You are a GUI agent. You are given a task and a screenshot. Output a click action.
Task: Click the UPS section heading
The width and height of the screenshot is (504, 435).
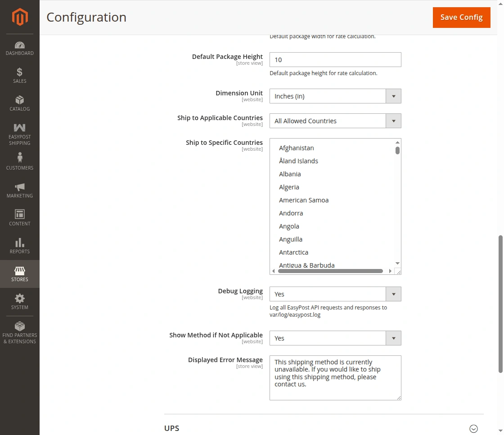171,428
